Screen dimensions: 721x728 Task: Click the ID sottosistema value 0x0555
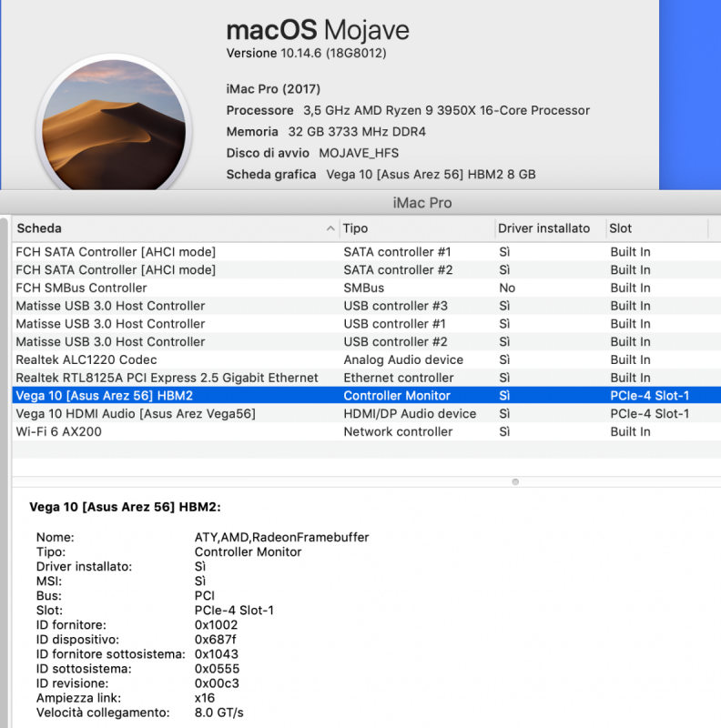tap(217, 669)
